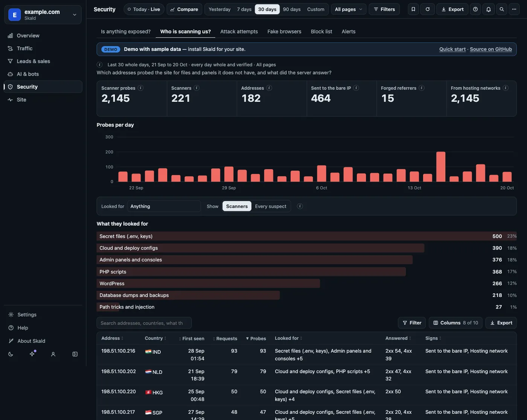Click the sparkle assistant icon in sidebar

[x=32, y=354]
